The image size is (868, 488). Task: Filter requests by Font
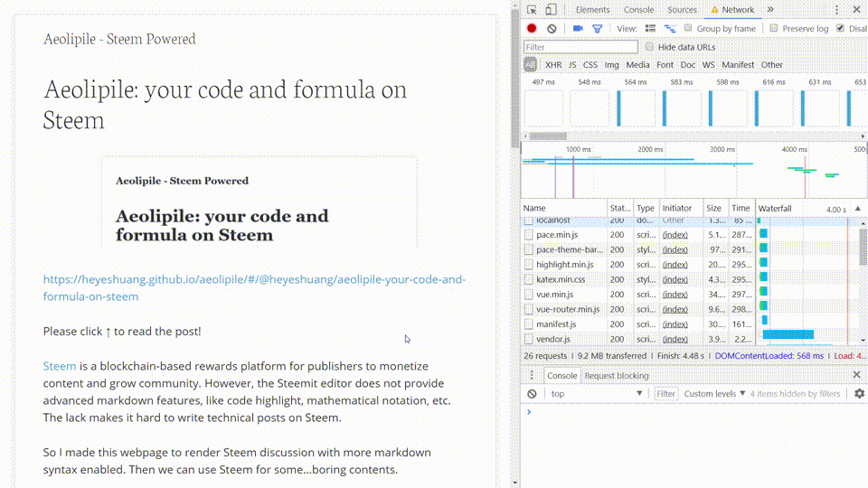click(665, 65)
